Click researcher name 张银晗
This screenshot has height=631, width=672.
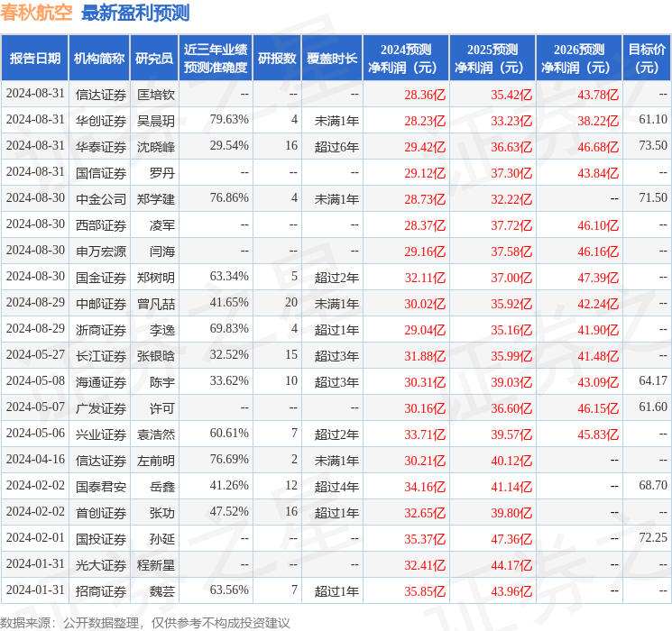(155, 356)
